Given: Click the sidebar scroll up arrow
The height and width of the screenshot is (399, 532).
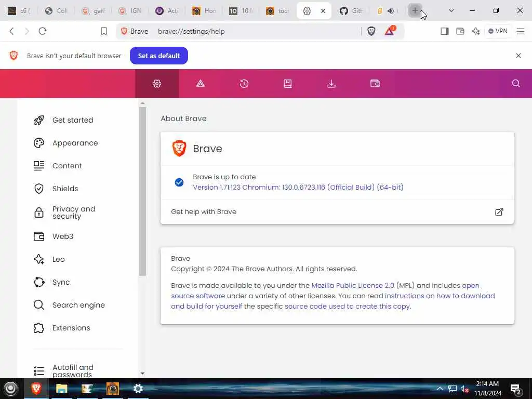Looking at the screenshot, I should tap(142, 103).
